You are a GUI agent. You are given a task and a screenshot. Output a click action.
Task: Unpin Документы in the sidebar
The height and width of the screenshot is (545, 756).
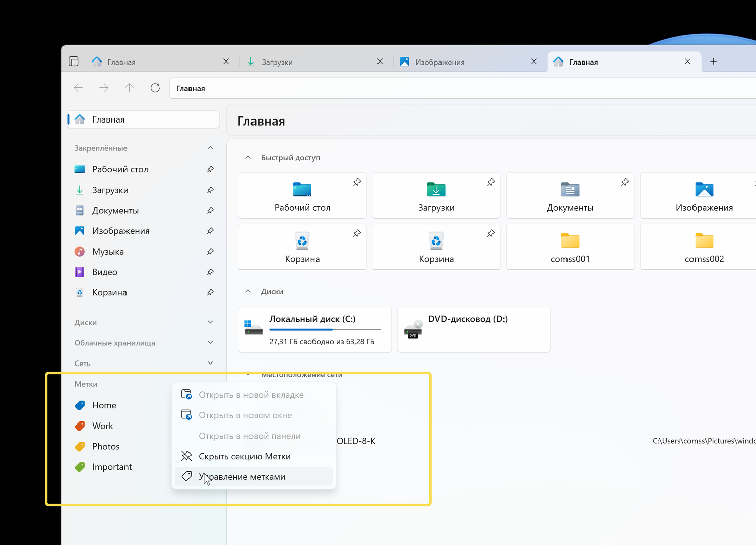pyautogui.click(x=210, y=210)
